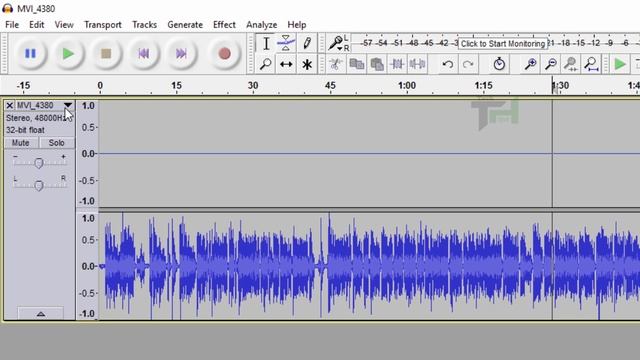Undo the last action

448,64
